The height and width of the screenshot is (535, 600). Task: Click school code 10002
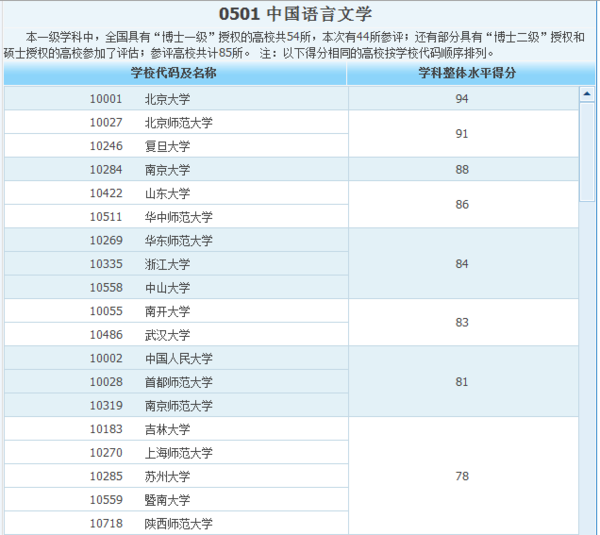(106, 358)
